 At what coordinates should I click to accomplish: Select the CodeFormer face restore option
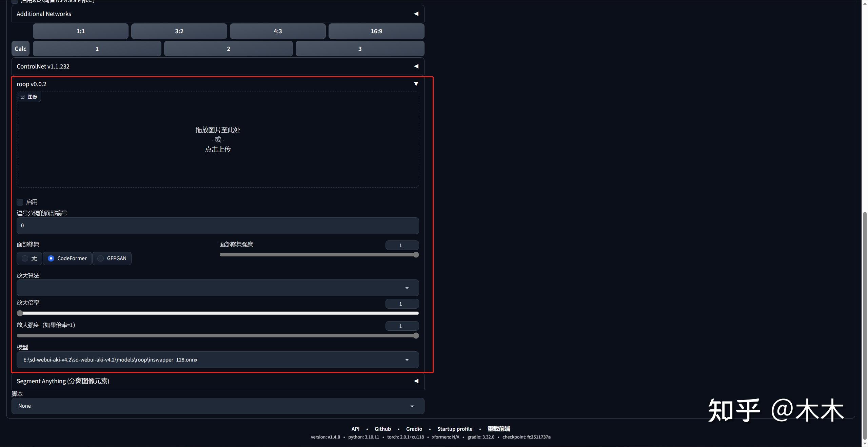pos(51,258)
